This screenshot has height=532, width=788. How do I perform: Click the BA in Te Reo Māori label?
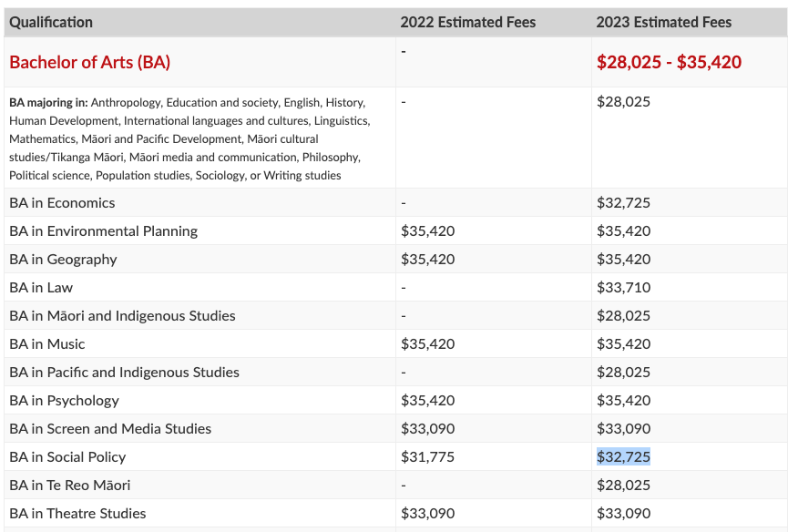(x=70, y=485)
